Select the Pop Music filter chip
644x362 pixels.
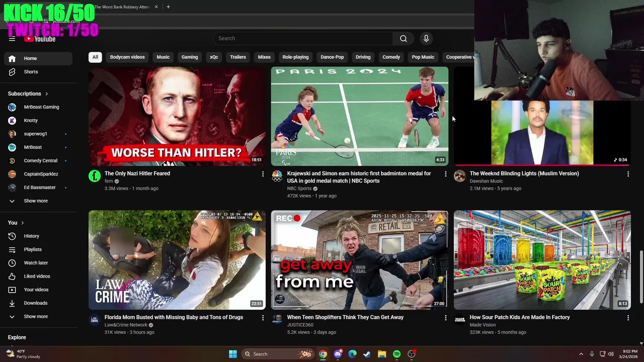(423, 57)
